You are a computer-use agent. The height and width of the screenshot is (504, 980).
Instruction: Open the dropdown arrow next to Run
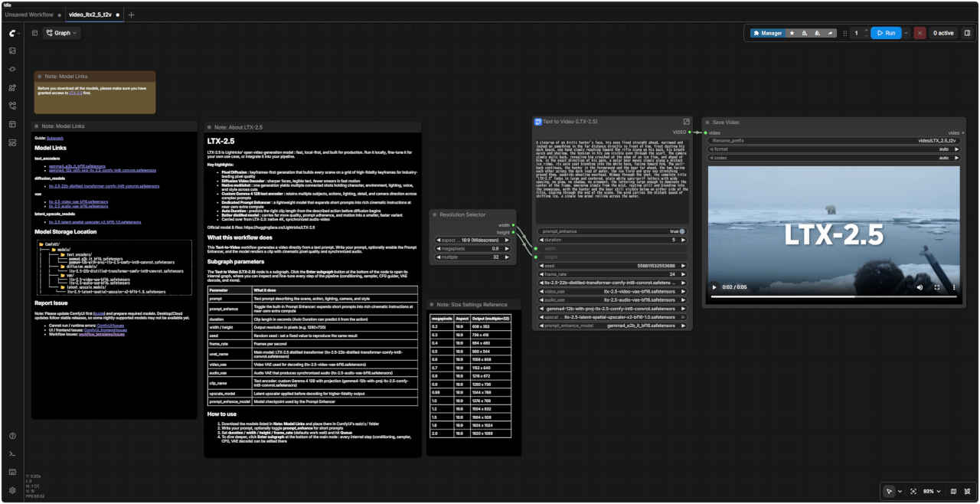(907, 33)
